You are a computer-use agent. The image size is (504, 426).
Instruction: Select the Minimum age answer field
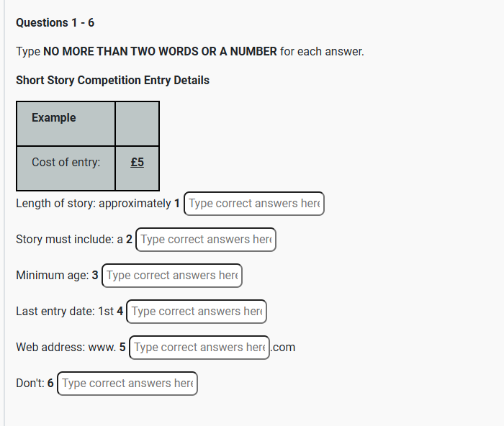tap(172, 276)
